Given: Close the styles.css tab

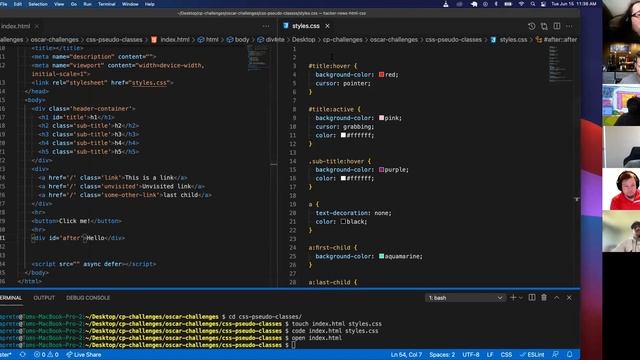Looking at the screenshot, I should 327,26.
